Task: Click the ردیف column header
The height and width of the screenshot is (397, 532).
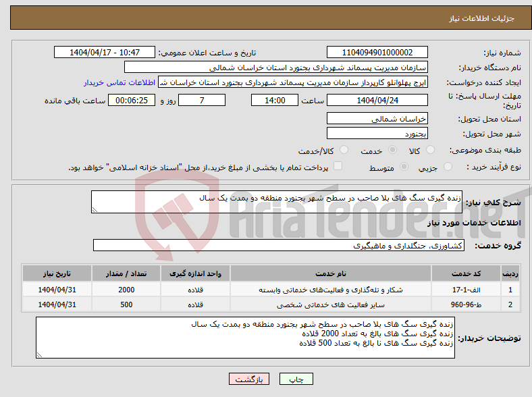Action: [x=510, y=273]
